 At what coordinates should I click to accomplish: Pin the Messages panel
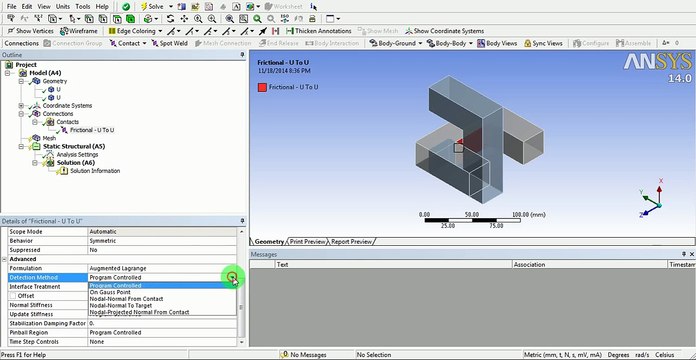pyautogui.click(x=684, y=254)
